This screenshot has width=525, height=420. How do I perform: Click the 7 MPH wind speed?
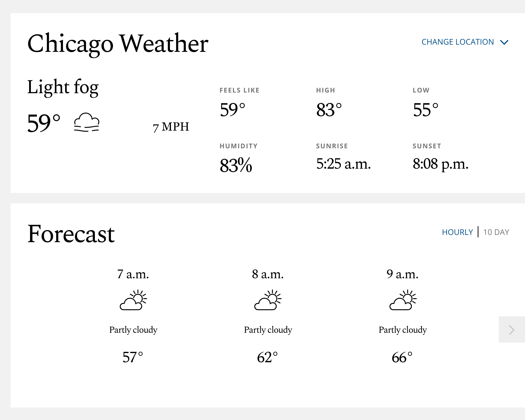[x=171, y=127]
